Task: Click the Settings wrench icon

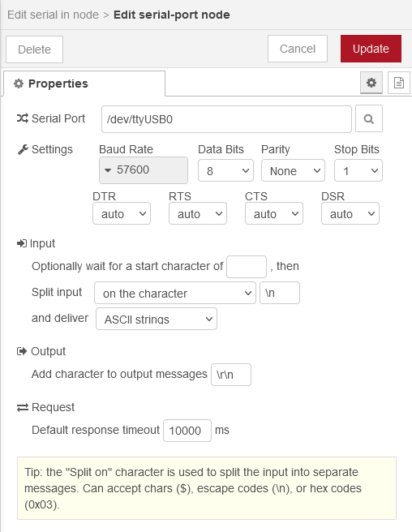Action: [x=23, y=149]
